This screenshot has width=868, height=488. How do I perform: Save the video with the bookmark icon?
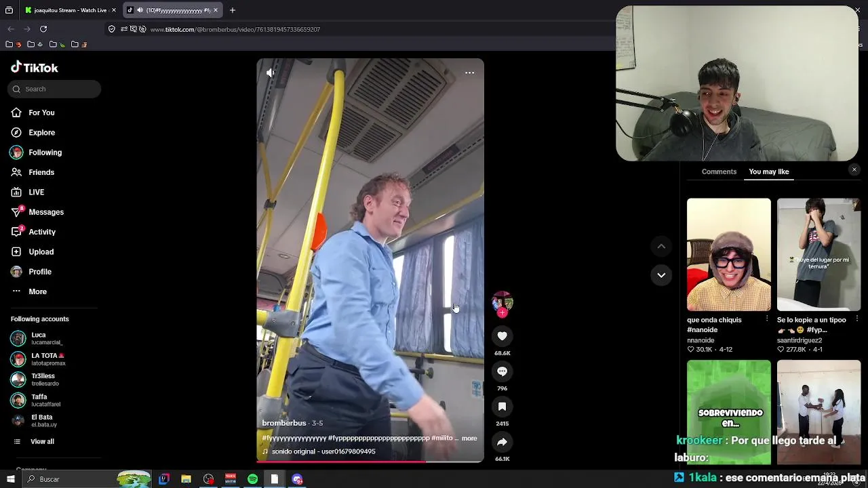coord(502,407)
